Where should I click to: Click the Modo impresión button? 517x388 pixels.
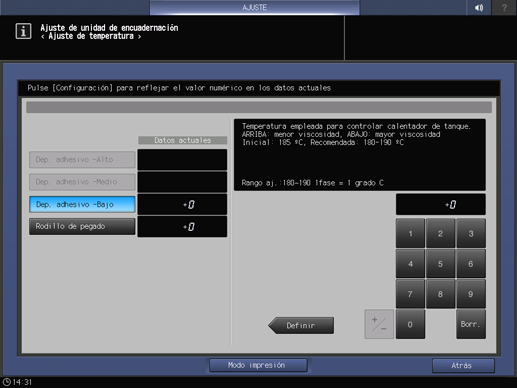pos(258,365)
